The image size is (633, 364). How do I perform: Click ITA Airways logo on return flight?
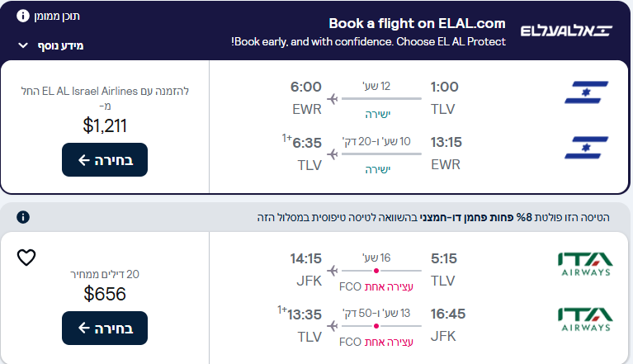585,319
